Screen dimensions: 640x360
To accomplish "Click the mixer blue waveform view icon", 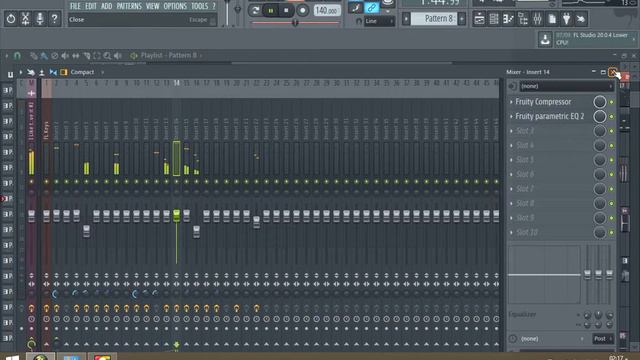I will [53, 72].
